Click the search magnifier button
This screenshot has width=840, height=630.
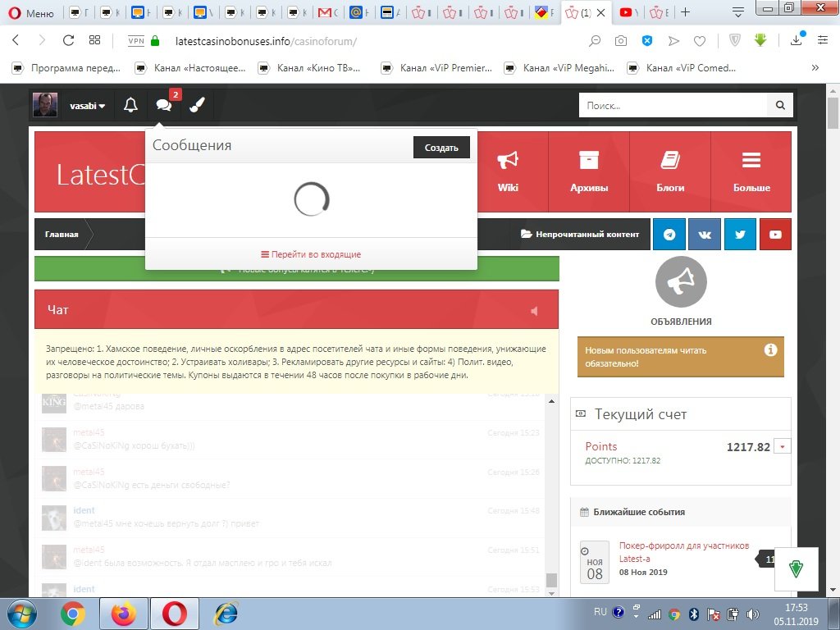pyautogui.click(x=780, y=106)
